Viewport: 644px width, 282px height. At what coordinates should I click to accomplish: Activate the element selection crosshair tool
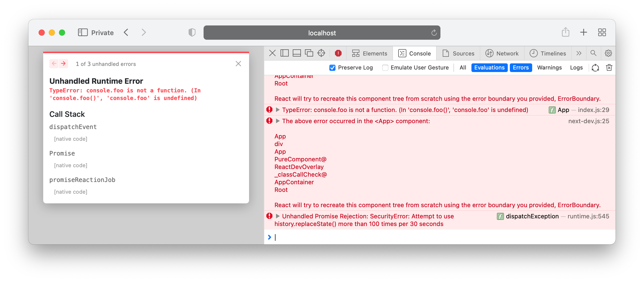click(321, 53)
